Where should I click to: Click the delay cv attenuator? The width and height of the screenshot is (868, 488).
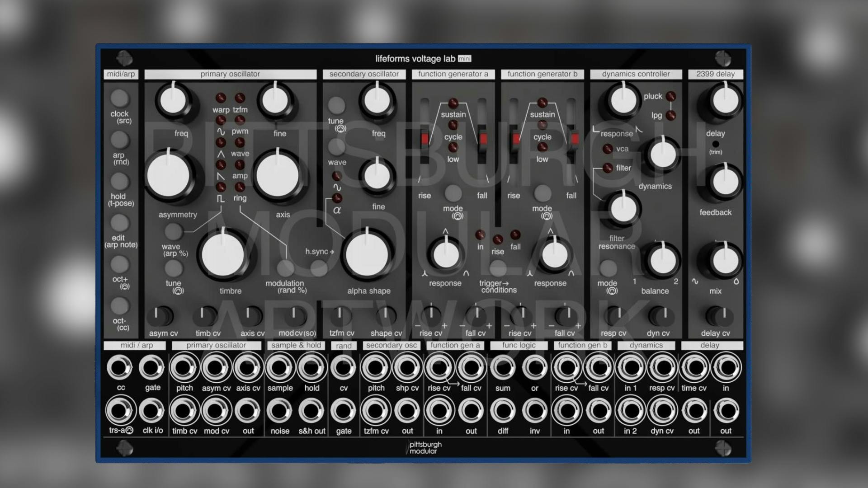coord(720,315)
